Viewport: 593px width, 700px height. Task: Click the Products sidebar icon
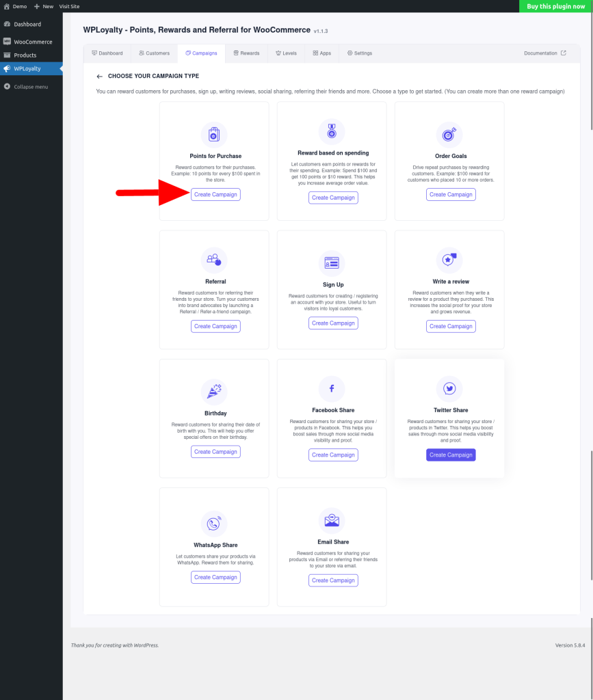point(7,55)
